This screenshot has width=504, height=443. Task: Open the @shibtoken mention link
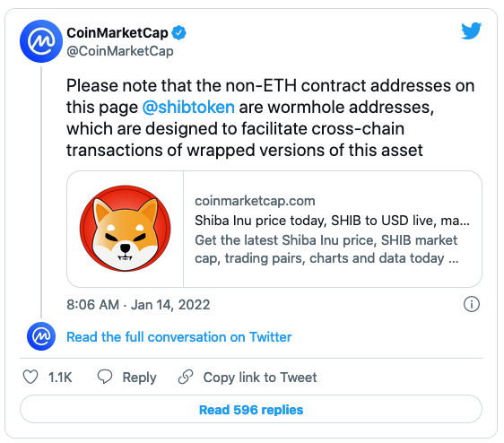pos(188,107)
